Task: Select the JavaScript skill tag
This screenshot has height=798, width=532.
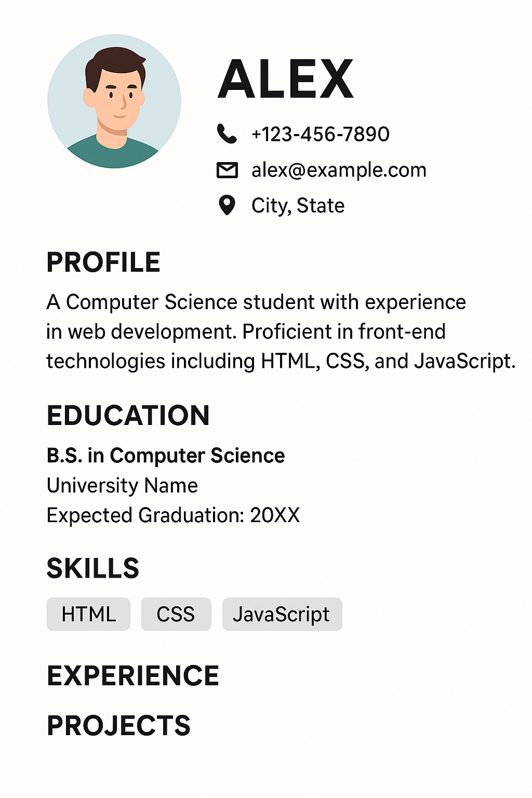Action: (282, 614)
